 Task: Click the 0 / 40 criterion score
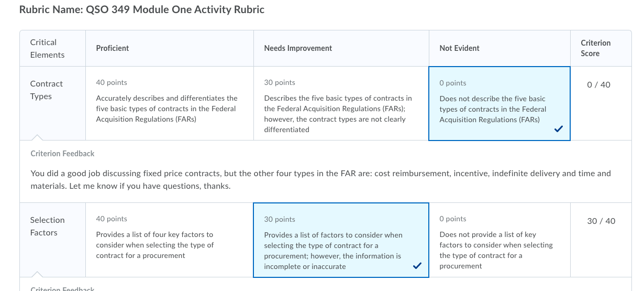coord(599,85)
